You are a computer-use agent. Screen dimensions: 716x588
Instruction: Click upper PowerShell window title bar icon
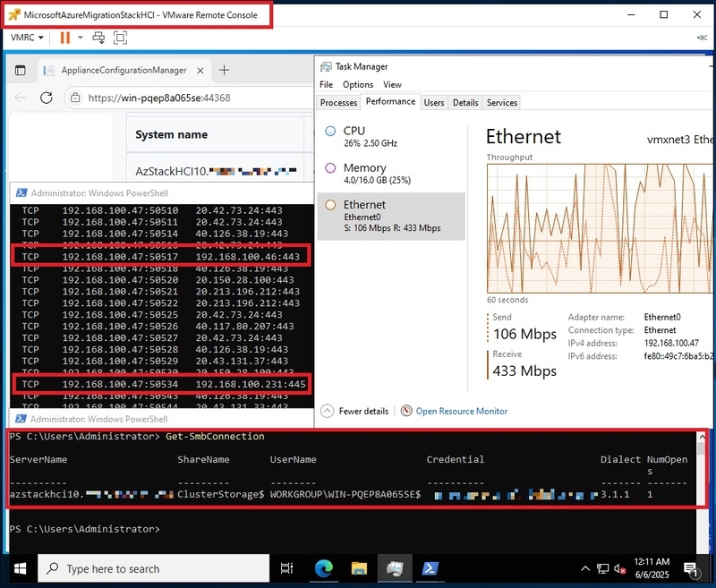tap(21, 193)
